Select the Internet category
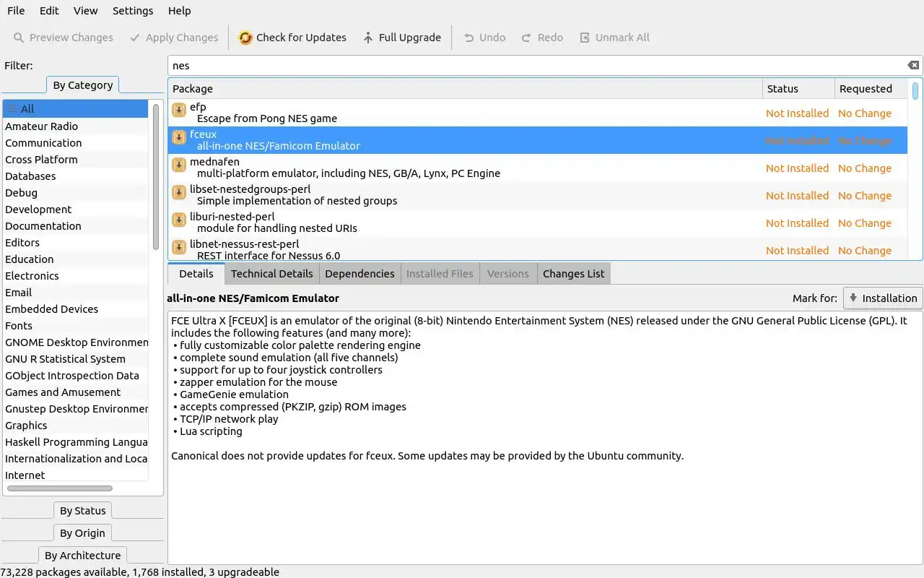924x578 pixels. (75, 475)
